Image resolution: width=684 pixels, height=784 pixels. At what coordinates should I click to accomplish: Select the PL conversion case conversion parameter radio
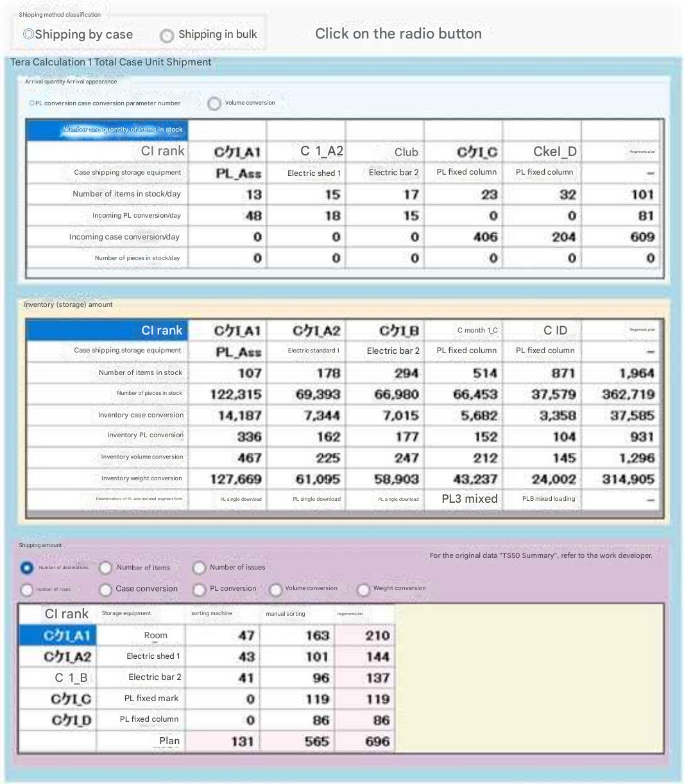coord(31,103)
